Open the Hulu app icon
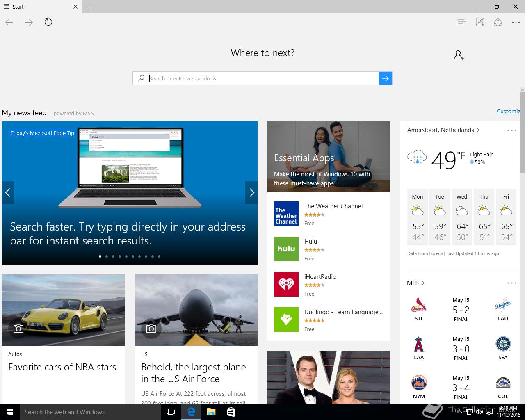This screenshot has height=420, width=525. click(286, 249)
